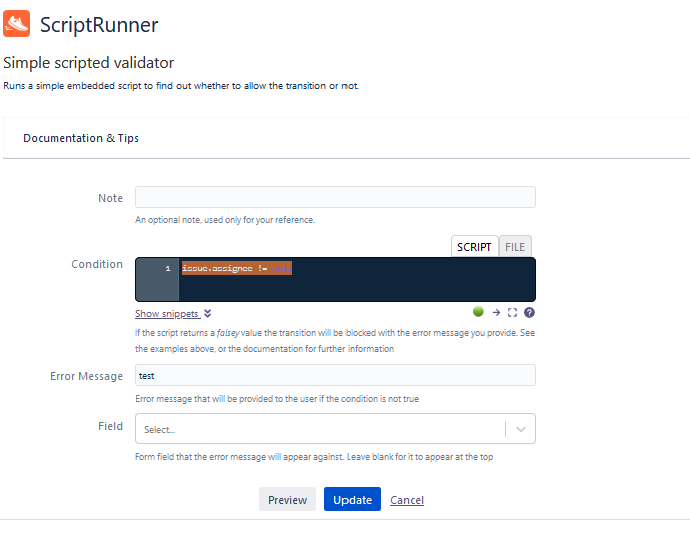
Task: Click the Error Message label
Action: (86, 376)
